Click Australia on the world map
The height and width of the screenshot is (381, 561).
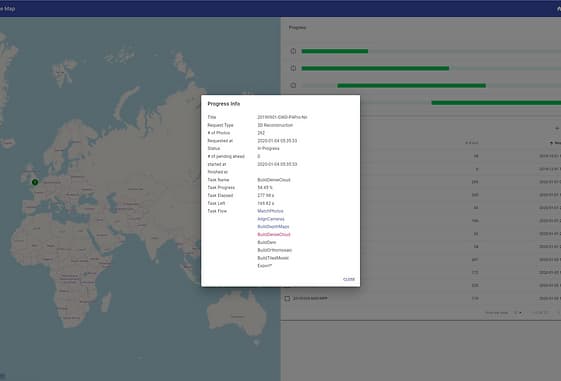point(237,315)
